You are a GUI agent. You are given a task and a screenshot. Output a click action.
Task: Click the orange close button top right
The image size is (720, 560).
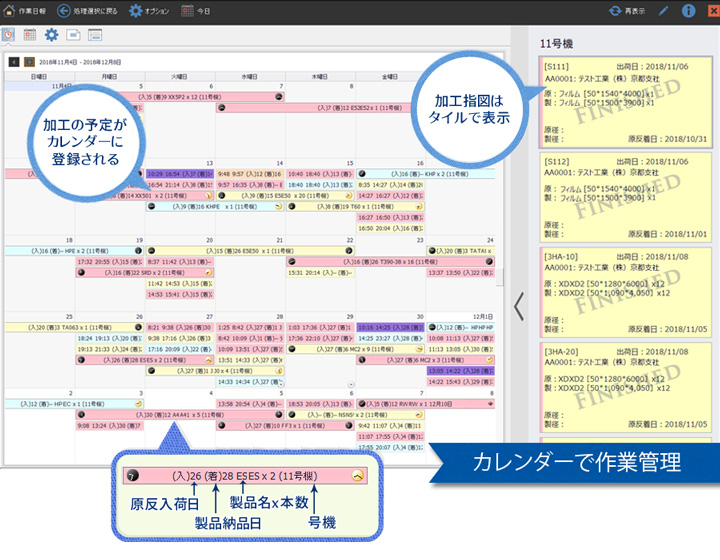pos(711,11)
